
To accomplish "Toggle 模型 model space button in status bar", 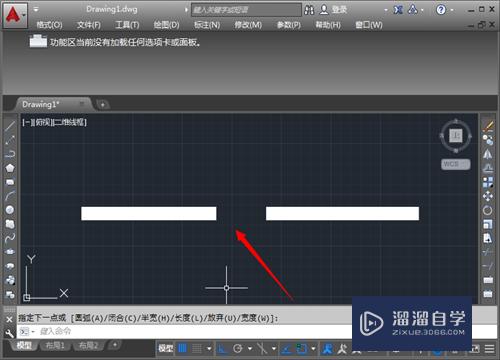I will click(166, 349).
